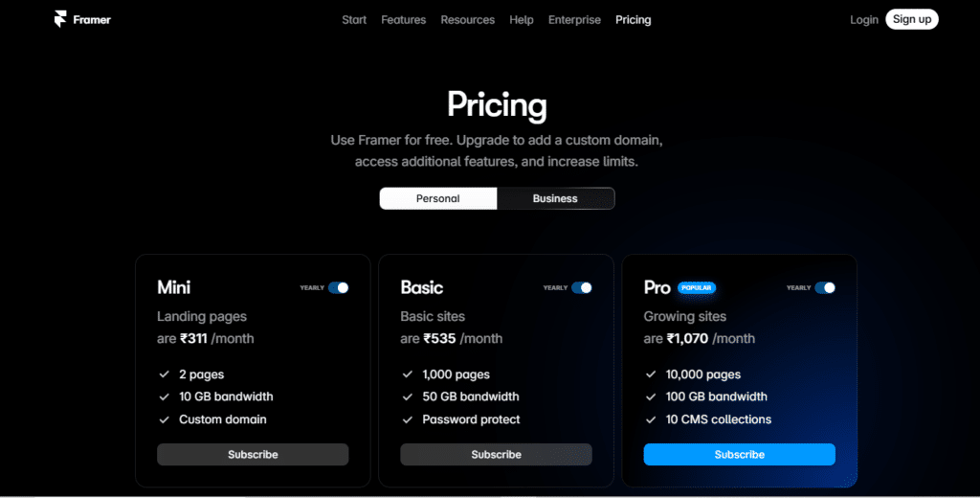Click the Framer logo icon
The height and width of the screenshot is (498, 980).
(x=60, y=19)
